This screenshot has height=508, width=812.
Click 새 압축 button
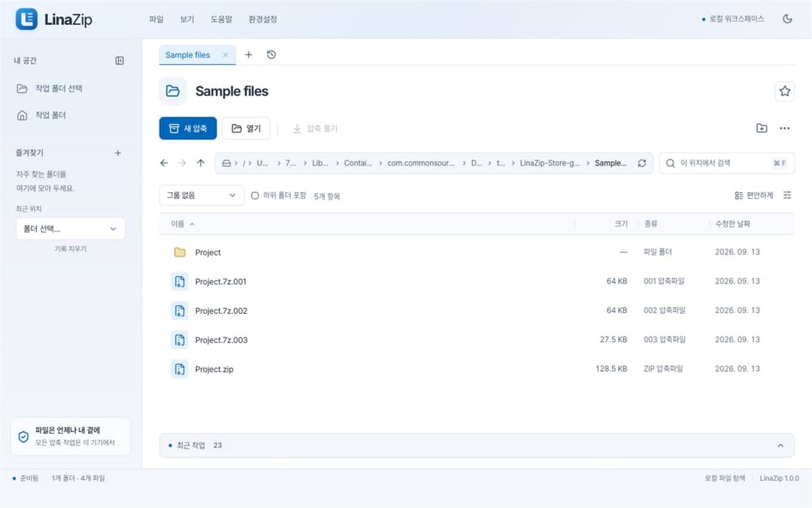click(x=188, y=128)
